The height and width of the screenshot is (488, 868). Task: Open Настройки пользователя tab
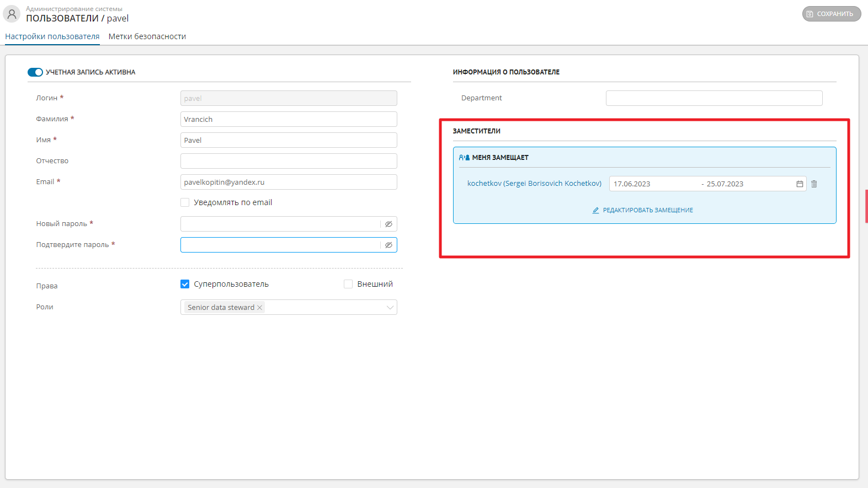click(x=52, y=36)
